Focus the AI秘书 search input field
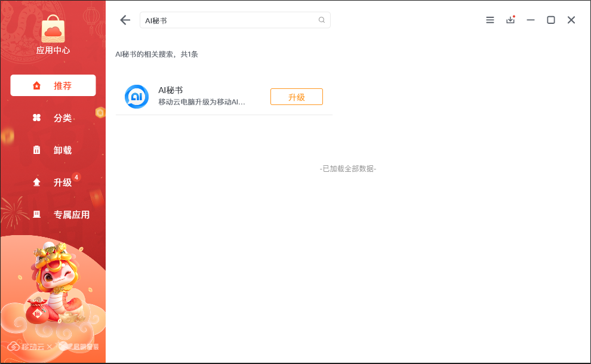This screenshot has height=364, width=591. click(x=235, y=20)
